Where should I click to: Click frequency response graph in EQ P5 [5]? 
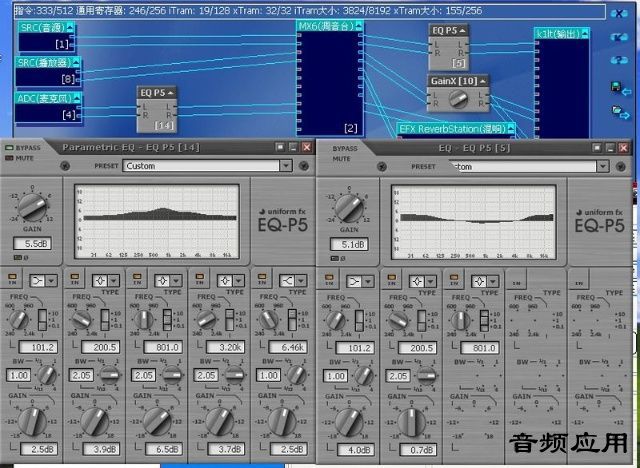(x=474, y=222)
